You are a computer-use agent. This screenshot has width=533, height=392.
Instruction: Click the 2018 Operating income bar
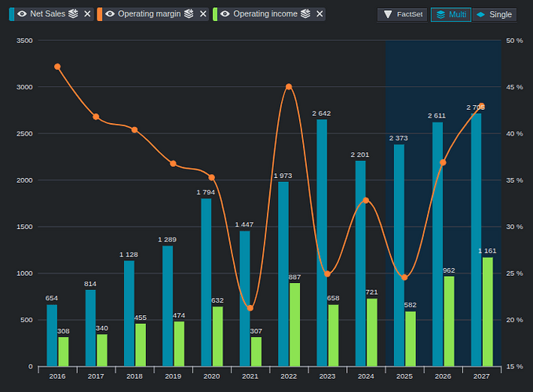point(141,345)
